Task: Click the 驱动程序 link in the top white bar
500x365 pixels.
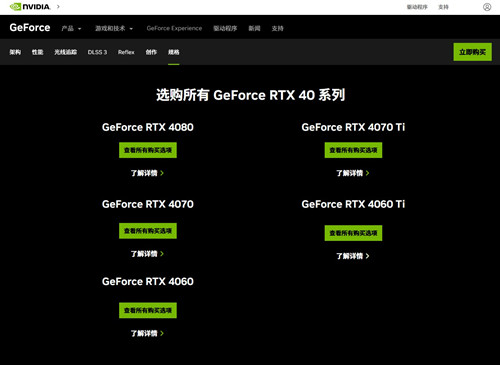Action: [417, 7]
